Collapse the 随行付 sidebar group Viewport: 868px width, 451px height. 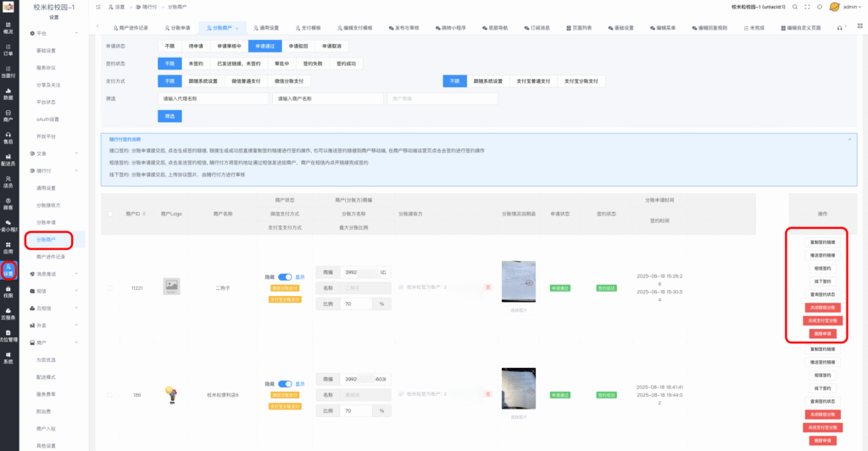point(53,170)
